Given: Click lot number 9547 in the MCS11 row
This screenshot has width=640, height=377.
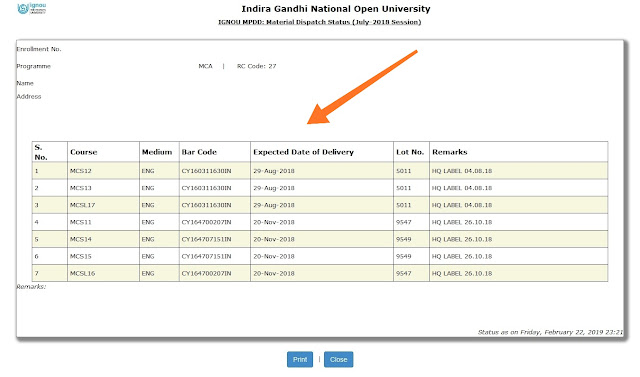Looking at the screenshot, I should point(403,222).
